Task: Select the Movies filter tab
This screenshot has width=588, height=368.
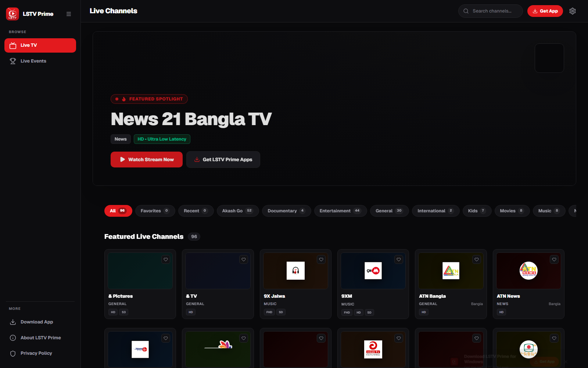Action: coord(512,211)
